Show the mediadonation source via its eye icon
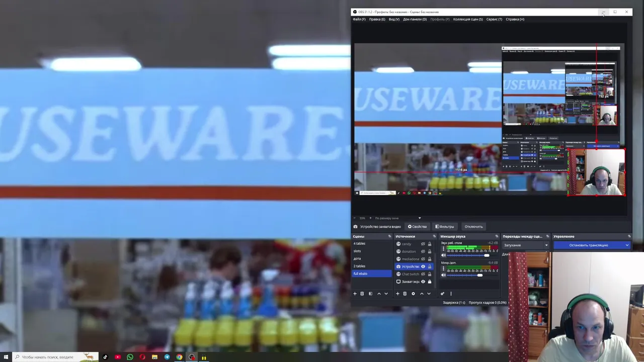This screenshot has height=362, width=644. (423, 259)
